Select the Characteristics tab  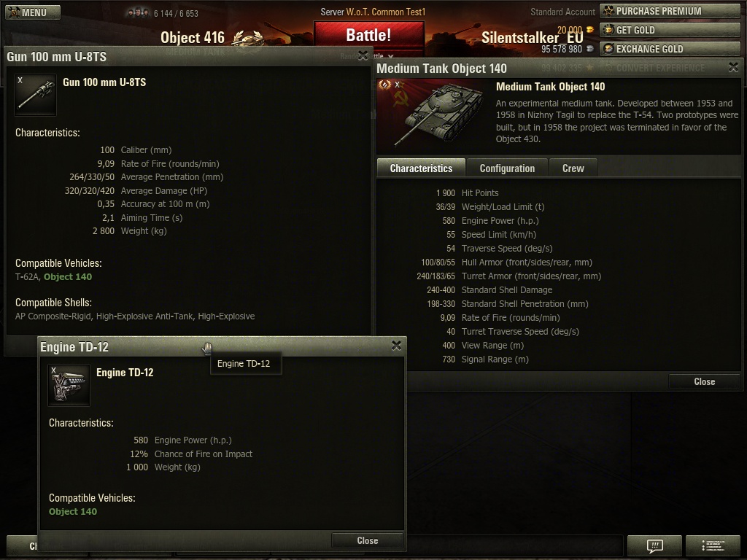click(x=421, y=168)
